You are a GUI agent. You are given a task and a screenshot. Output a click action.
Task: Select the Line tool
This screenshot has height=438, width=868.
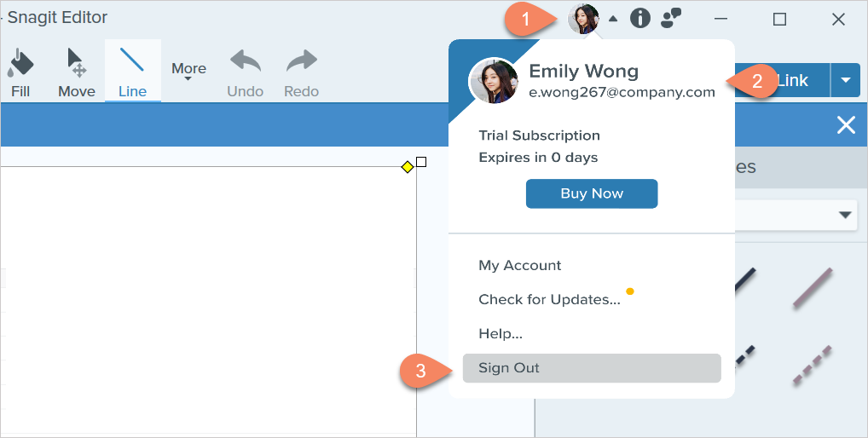132,72
